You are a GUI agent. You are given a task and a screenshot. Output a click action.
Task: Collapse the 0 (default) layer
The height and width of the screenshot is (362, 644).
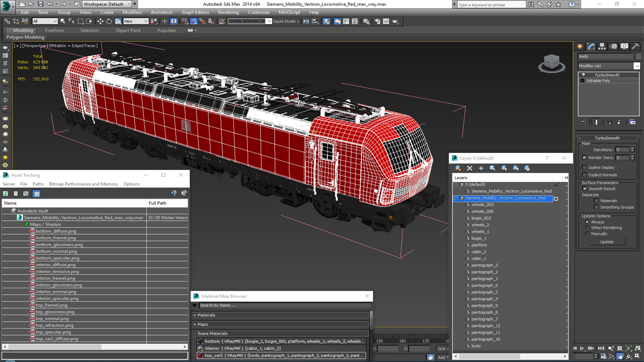pyautogui.click(x=455, y=185)
